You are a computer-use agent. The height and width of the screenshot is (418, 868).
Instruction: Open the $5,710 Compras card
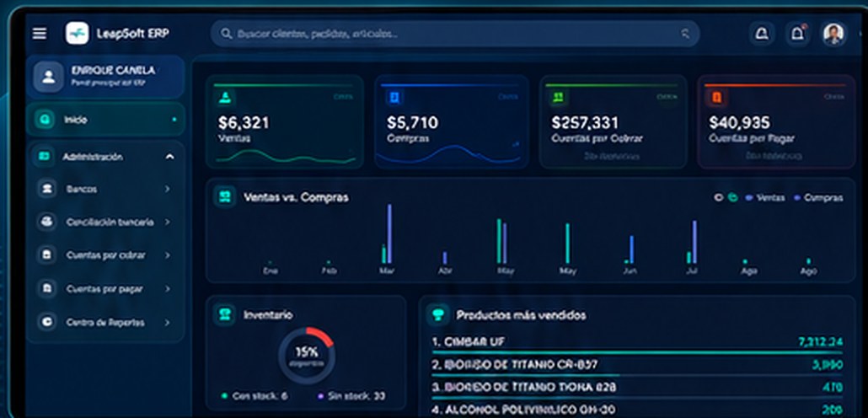tap(451, 122)
